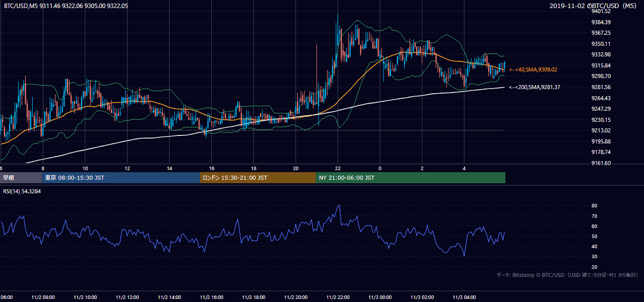Click hour tick 20 under the price chart
Screen dimensions: 644x302
pyautogui.click(x=296, y=169)
